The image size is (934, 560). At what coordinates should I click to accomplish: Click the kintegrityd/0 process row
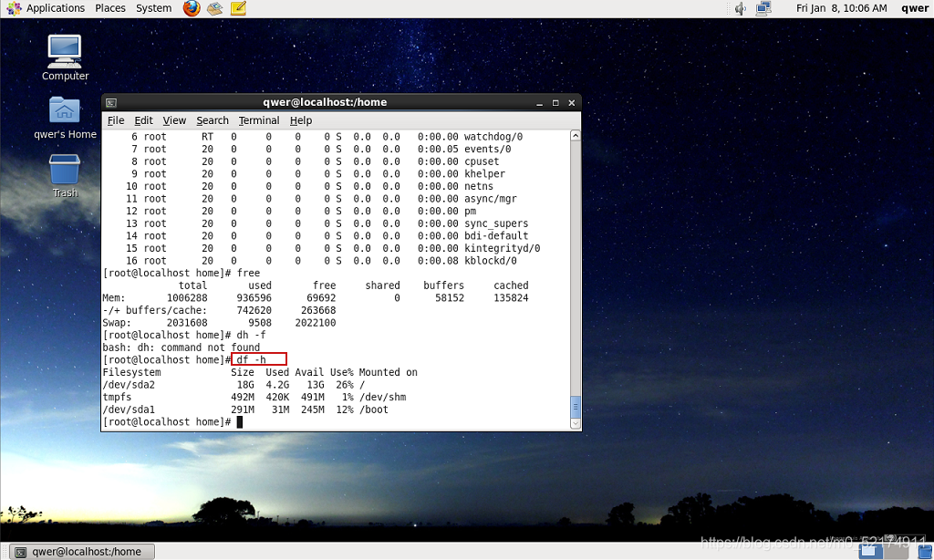click(x=333, y=248)
